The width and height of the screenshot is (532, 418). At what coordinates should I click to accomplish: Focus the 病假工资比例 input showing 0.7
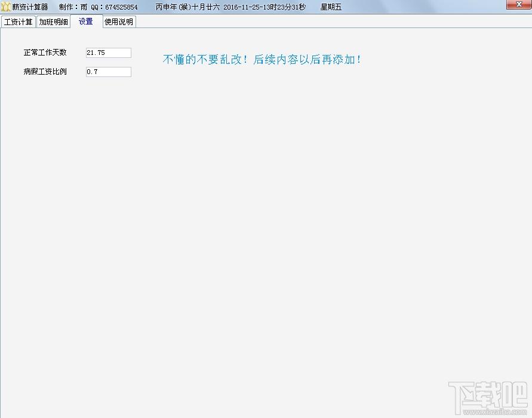[x=109, y=72]
